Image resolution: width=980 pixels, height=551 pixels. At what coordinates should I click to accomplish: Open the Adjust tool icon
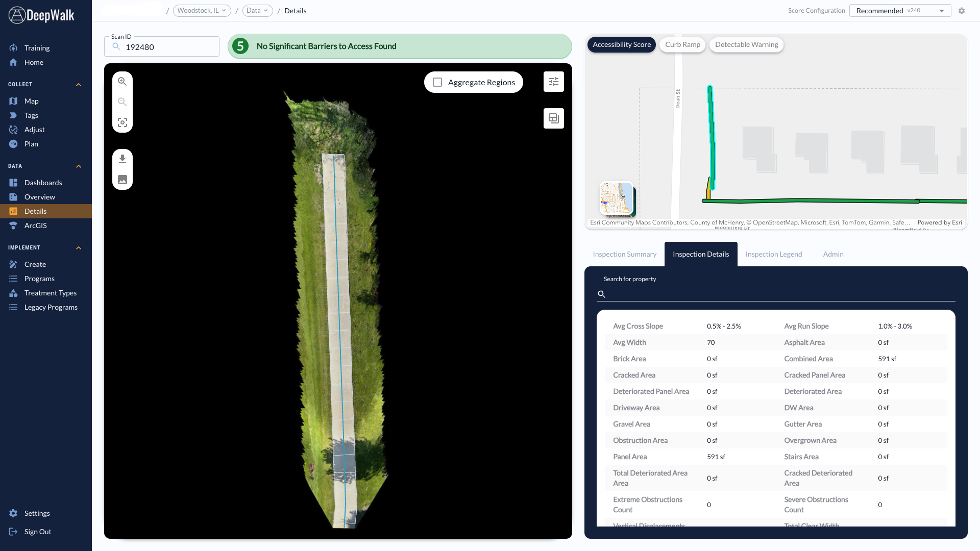tap(13, 130)
